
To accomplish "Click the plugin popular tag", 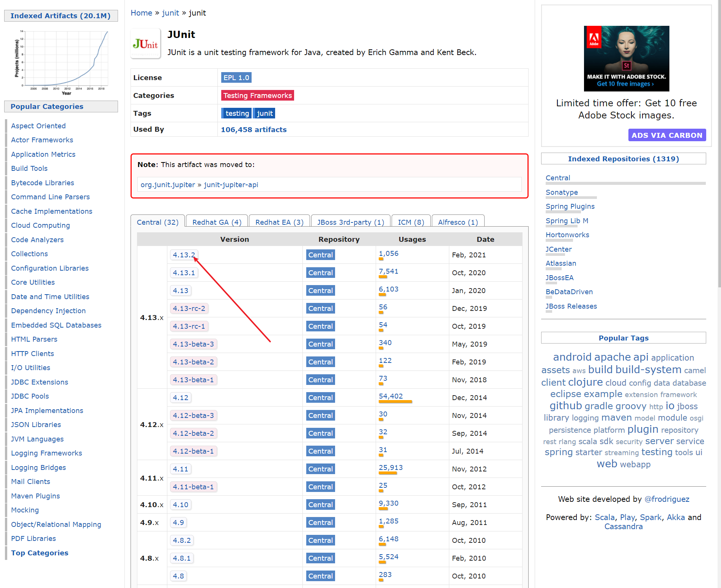I will point(642,429).
